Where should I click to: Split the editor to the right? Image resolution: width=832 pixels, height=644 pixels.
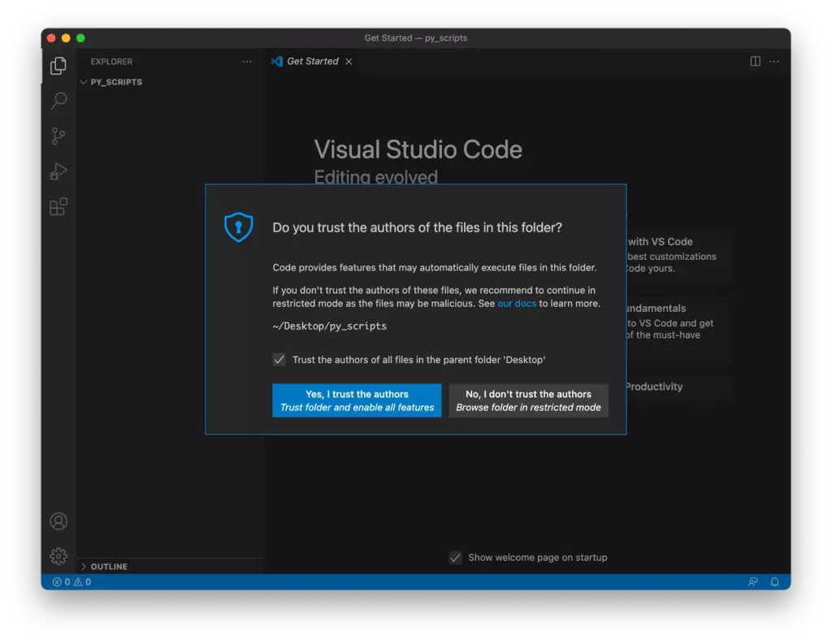click(x=756, y=62)
